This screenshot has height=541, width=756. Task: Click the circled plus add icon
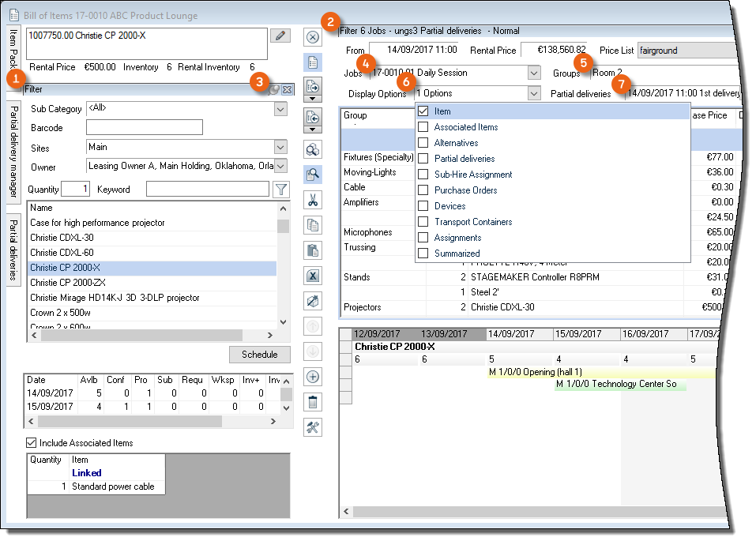tap(312, 377)
